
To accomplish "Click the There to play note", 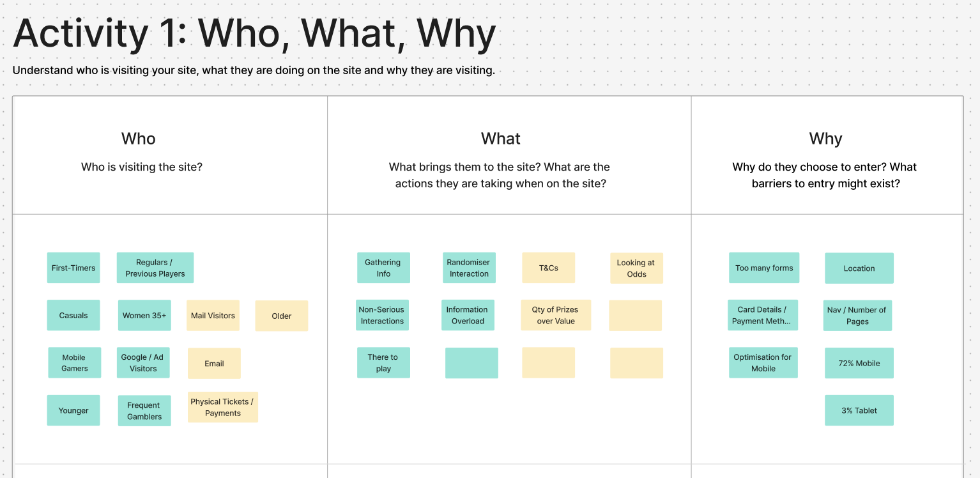I will (383, 362).
